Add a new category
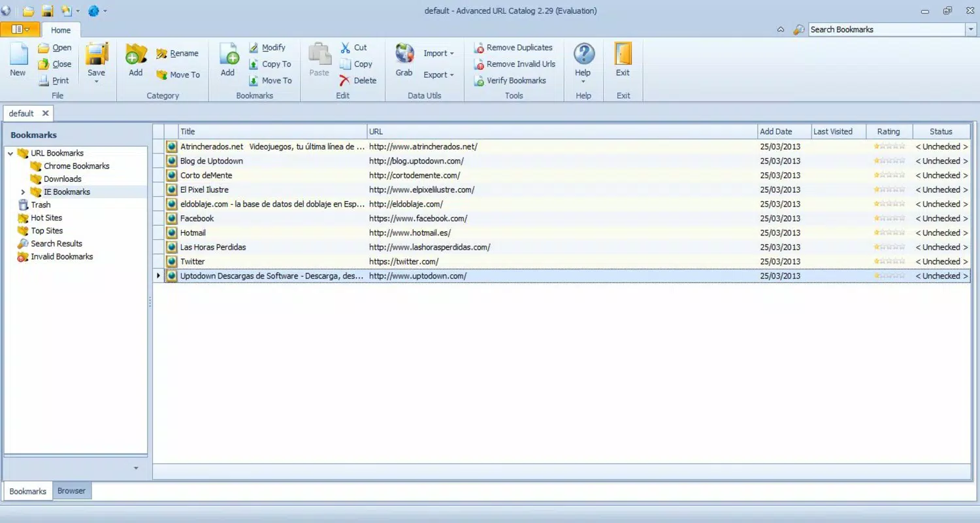This screenshot has width=980, height=523. 136,60
